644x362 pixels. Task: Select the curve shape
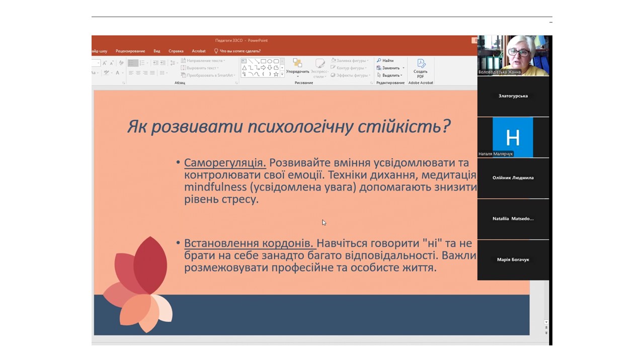[x=257, y=74]
